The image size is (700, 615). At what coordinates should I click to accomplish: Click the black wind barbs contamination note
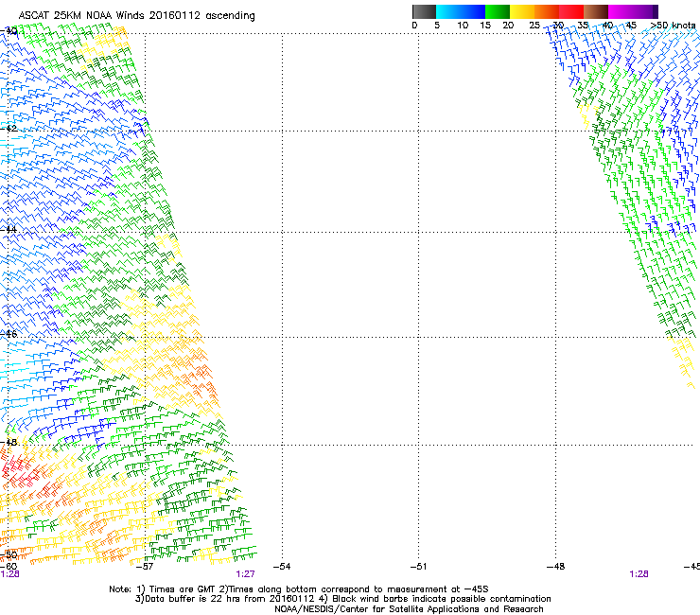pyautogui.click(x=435, y=599)
